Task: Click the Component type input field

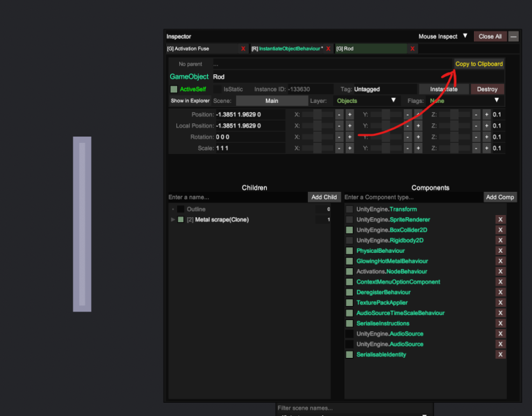Action: [x=413, y=197]
